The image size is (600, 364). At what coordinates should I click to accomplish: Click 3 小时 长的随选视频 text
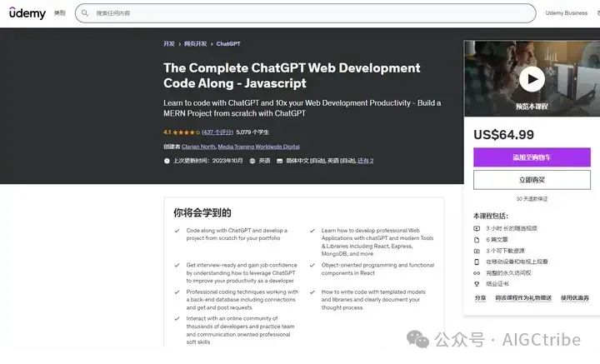click(512, 229)
